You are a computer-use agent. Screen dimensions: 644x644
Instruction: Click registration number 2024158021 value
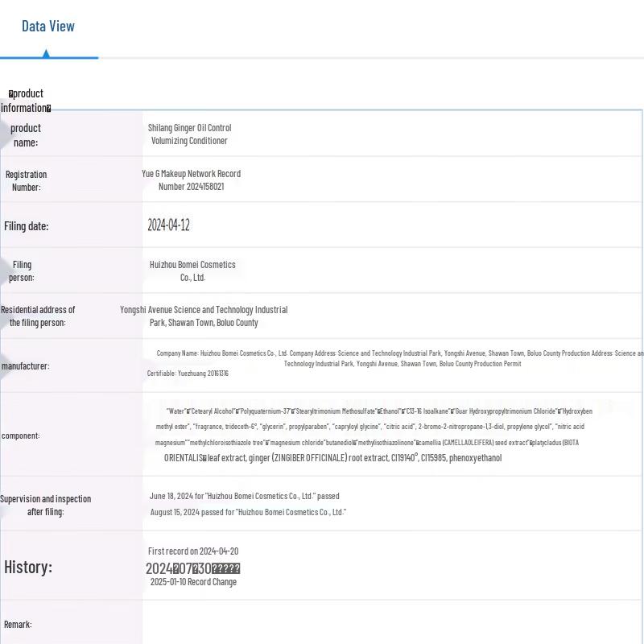191,180
